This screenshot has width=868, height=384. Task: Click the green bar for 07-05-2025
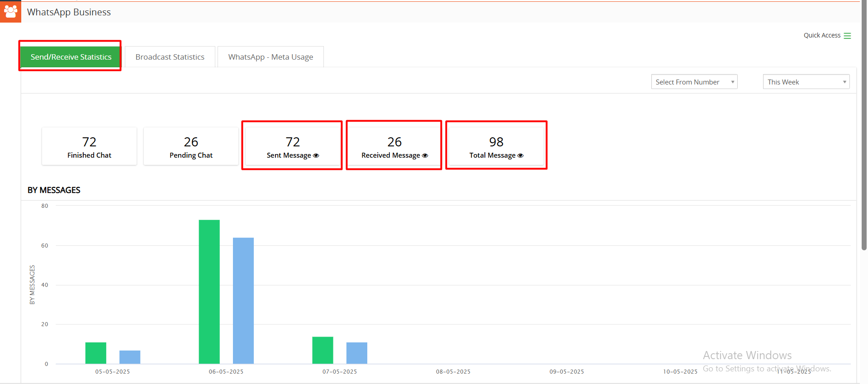tap(323, 350)
